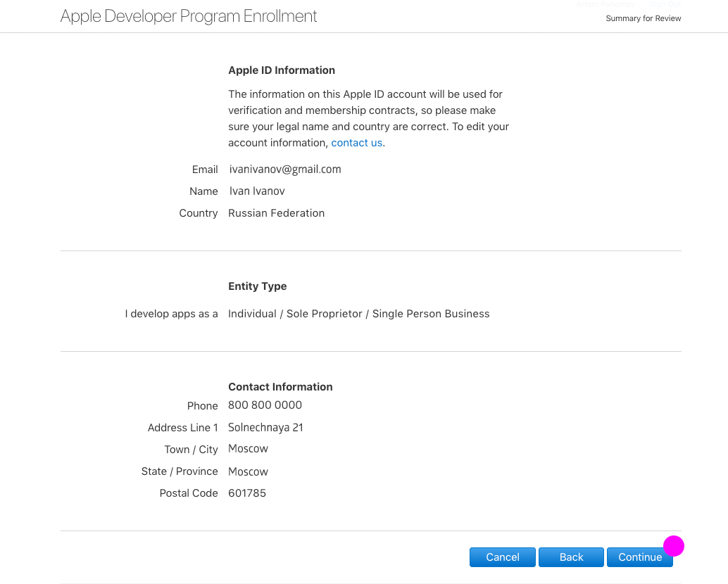Viewport: 728px width, 584px height.
Task: Click the postal code 601785
Action: 247,493
